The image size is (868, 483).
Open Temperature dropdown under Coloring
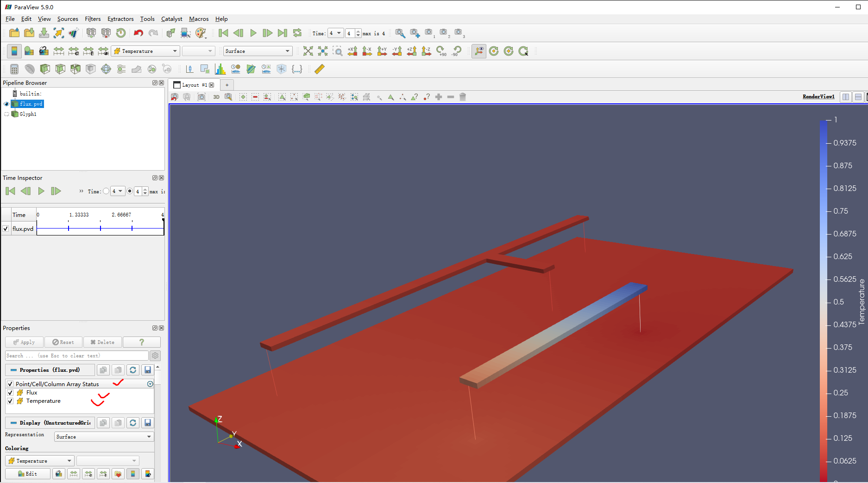tap(39, 461)
